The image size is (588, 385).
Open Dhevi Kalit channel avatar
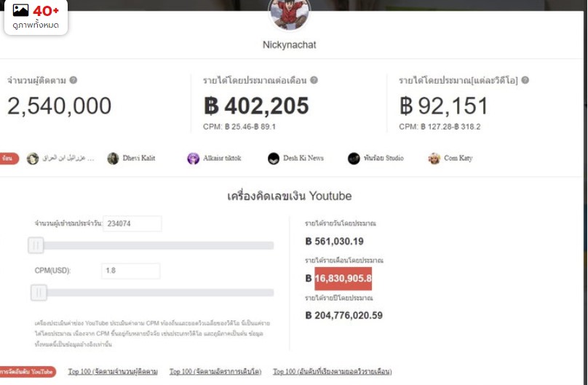click(x=113, y=159)
